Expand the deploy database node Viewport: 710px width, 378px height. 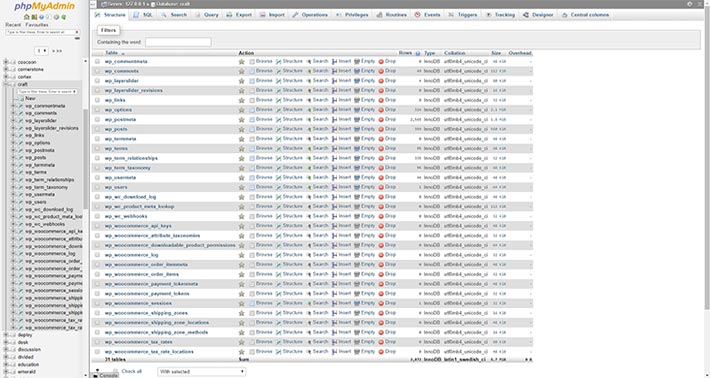(x=6, y=335)
